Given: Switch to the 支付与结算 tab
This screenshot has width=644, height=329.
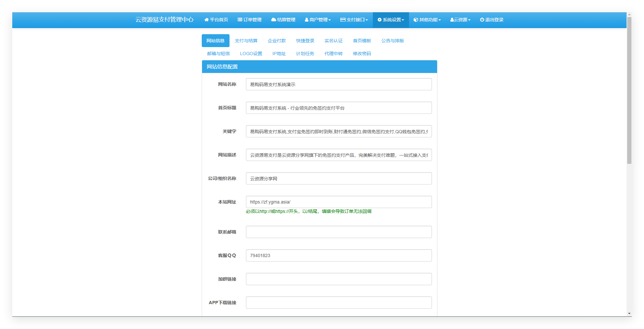Looking at the screenshot, I should click(x=246, y=41).
